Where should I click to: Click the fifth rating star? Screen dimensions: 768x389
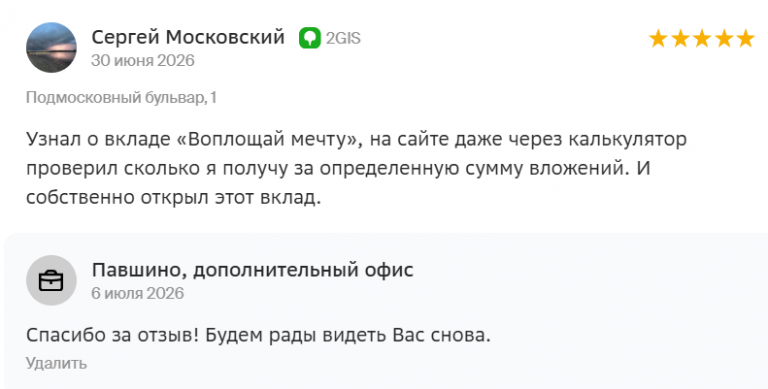click(x=745, y=38)
